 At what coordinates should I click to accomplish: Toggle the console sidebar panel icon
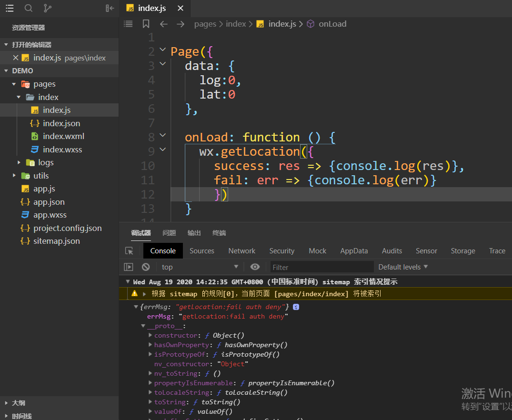[129, 267]
